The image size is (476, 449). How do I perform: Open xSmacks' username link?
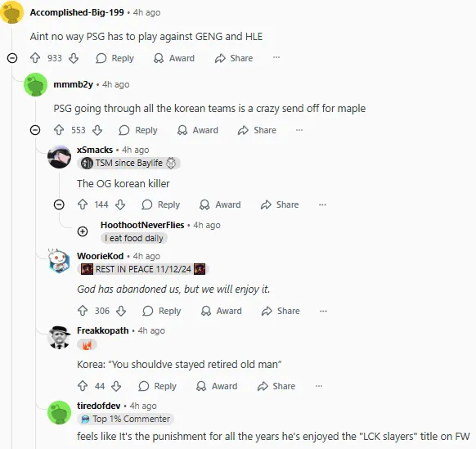tap(95, 150)
